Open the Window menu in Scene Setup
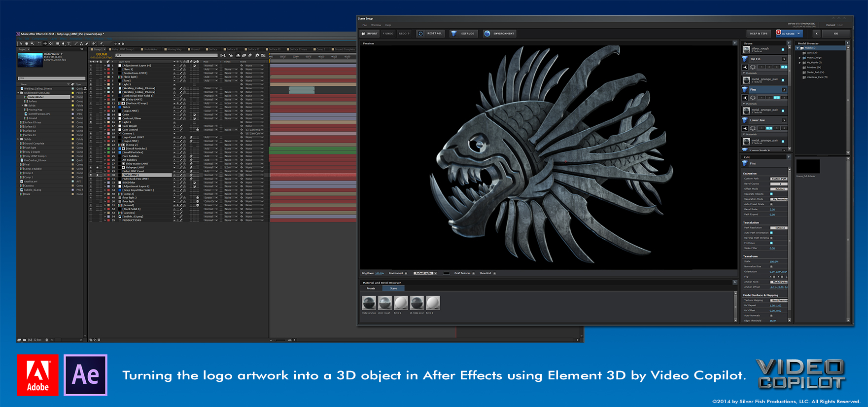The image size is (868, 407). [x=376, y=25]
